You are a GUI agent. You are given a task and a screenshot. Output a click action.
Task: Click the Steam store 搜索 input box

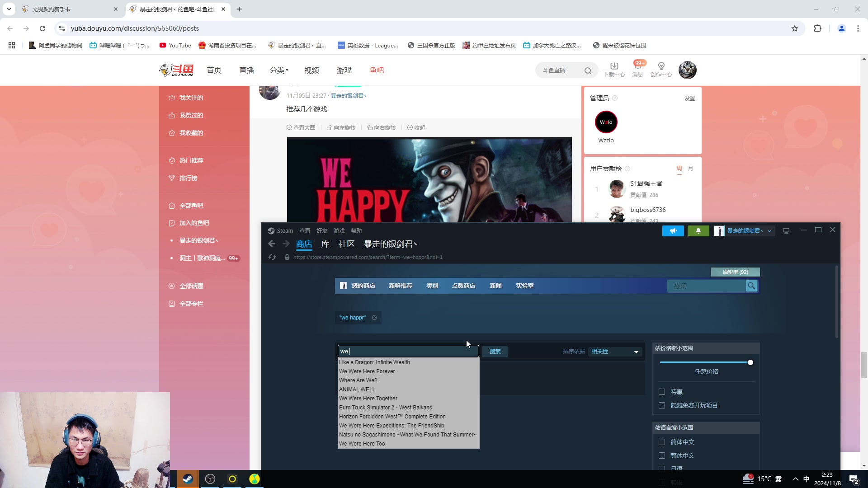click(x=706, y=286)
